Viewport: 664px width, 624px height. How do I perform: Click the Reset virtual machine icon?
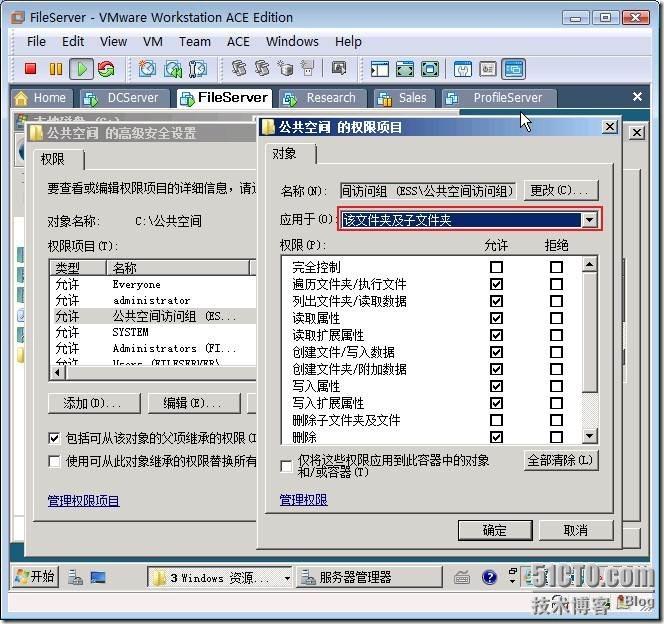tap(106, 69)
